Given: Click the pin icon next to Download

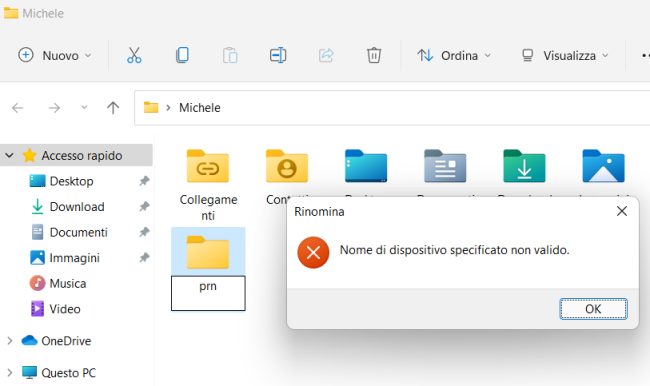Looking at the screenshot, I should (144, 206).
